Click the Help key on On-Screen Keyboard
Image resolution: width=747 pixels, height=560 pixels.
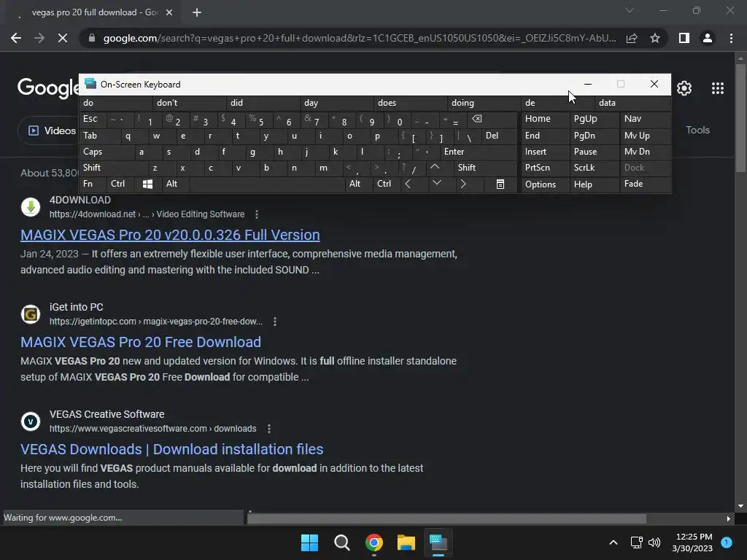(x=594, y=184)
